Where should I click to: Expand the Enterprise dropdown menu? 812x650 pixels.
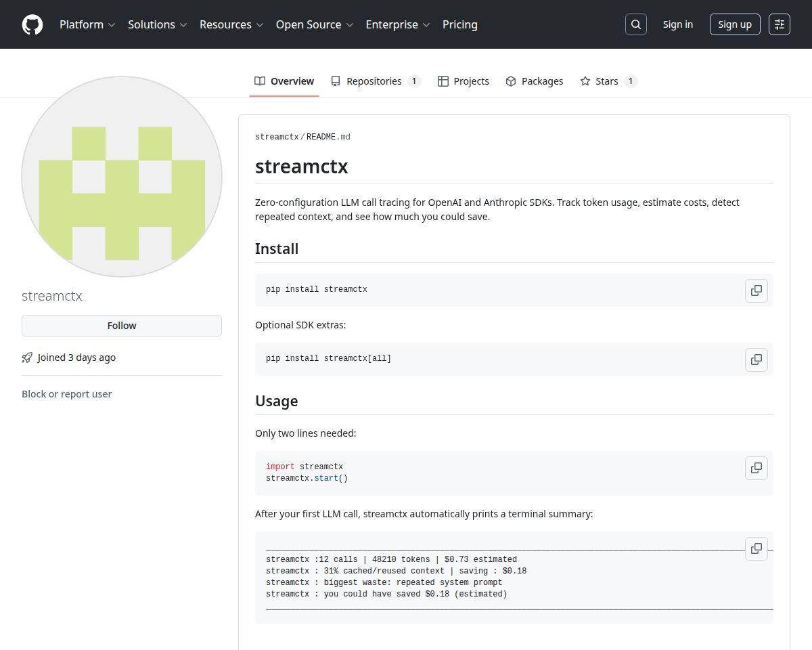coord(398,24)
